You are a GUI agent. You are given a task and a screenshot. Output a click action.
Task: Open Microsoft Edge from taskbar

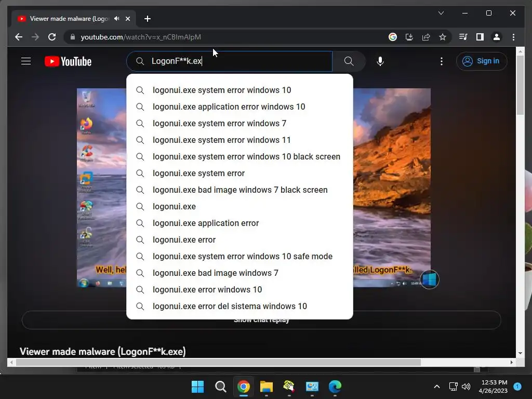(335, 387)
